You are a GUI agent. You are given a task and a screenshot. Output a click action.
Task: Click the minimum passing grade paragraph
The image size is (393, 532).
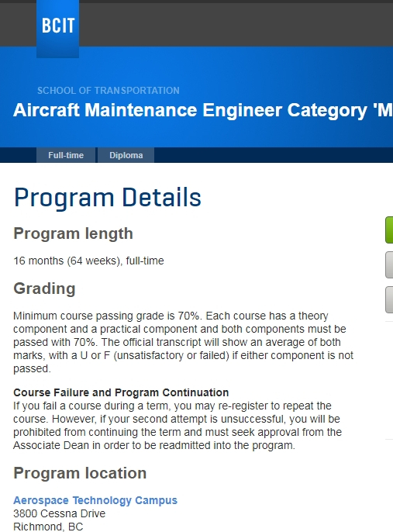pos(183,342)
